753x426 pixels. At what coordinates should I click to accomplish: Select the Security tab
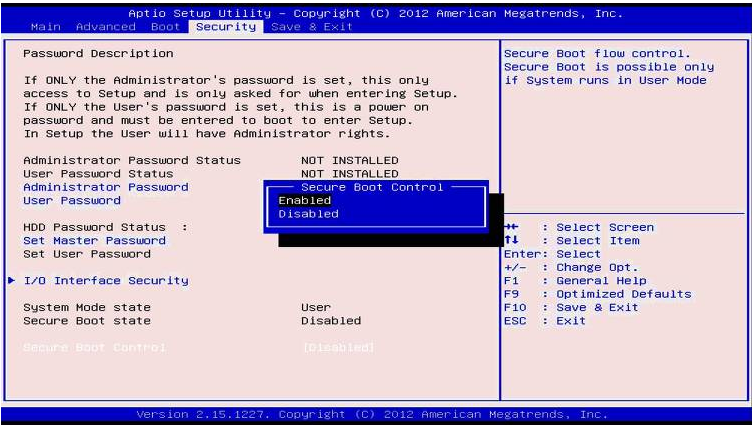point(225,26)
